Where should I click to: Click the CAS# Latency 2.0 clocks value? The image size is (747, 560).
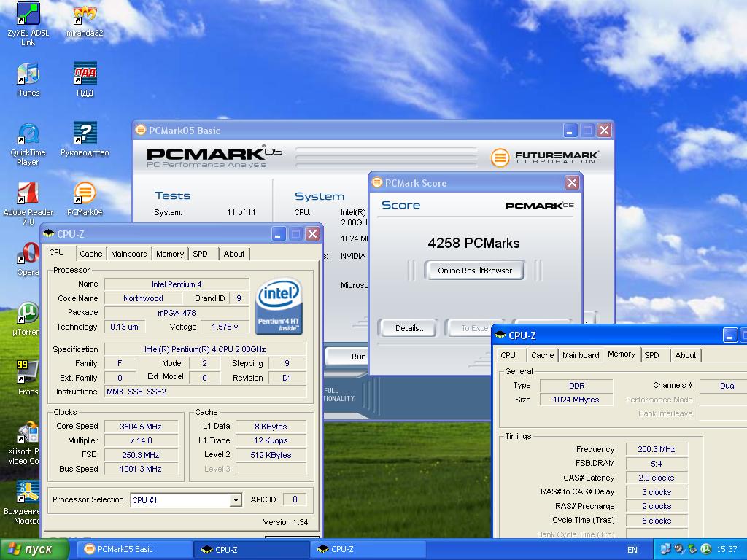(657, 478)
